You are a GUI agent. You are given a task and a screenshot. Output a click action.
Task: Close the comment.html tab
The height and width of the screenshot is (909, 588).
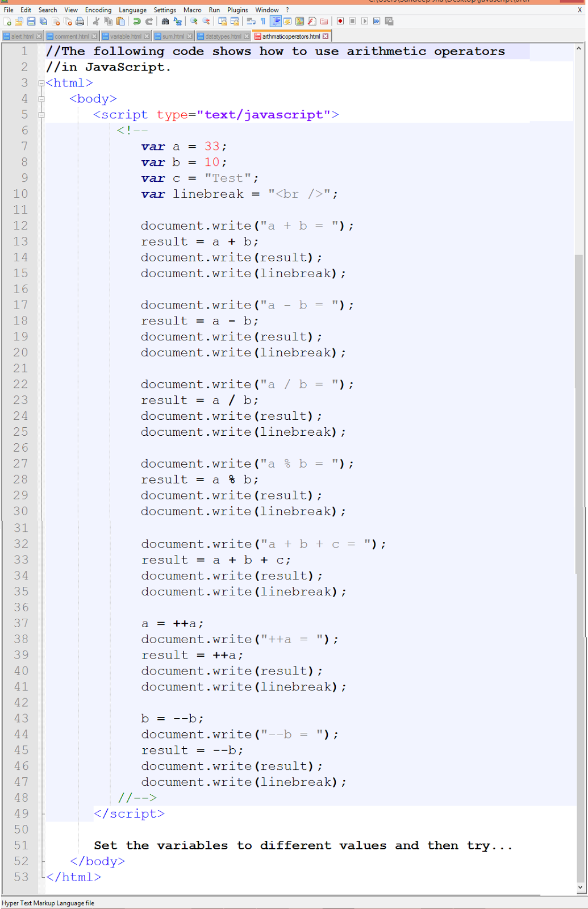point(94,36)
